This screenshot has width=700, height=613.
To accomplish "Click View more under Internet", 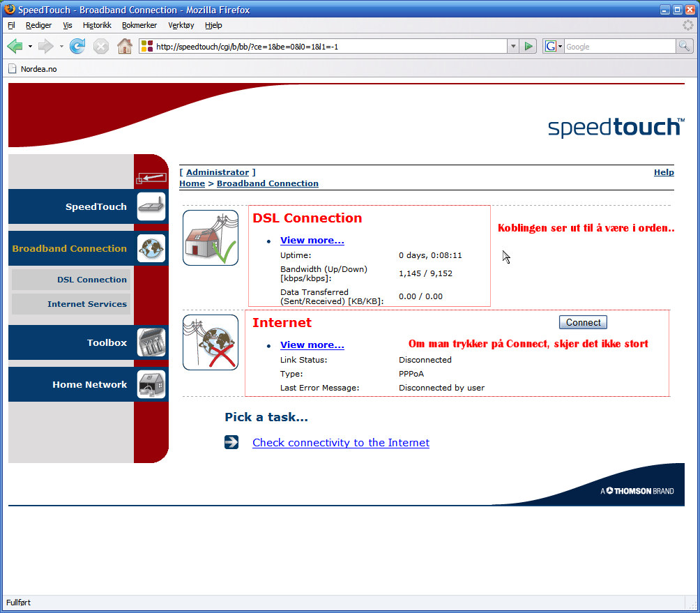I will point(312,345).
